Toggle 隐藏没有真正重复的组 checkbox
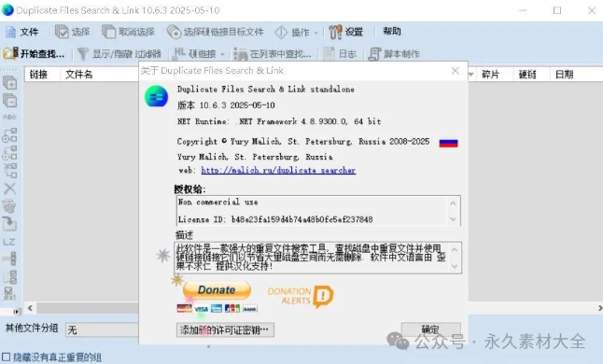Image resolution: width=603 pixels, height=364 pixels. 7,357
